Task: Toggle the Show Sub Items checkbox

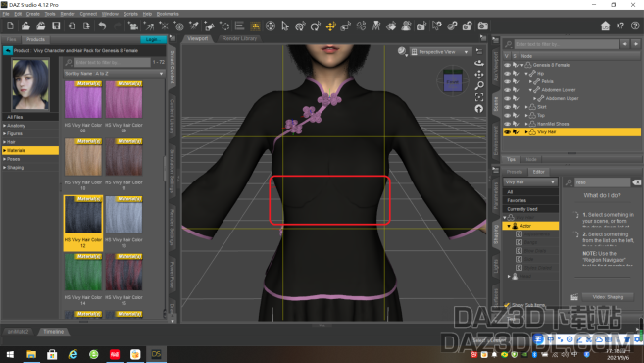Action: coord(507,305)
